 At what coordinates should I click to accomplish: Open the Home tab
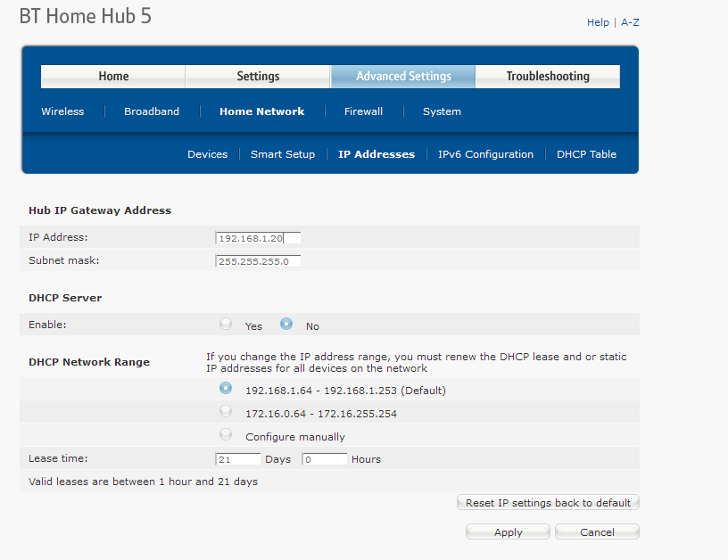point(113,77)
